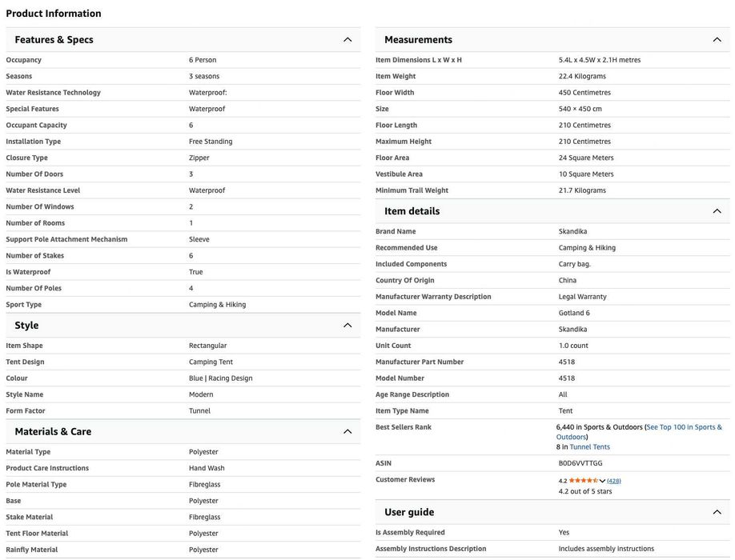Click the star rating icons
The height and width of the screenshot is (560, 735).
point(583,481)
